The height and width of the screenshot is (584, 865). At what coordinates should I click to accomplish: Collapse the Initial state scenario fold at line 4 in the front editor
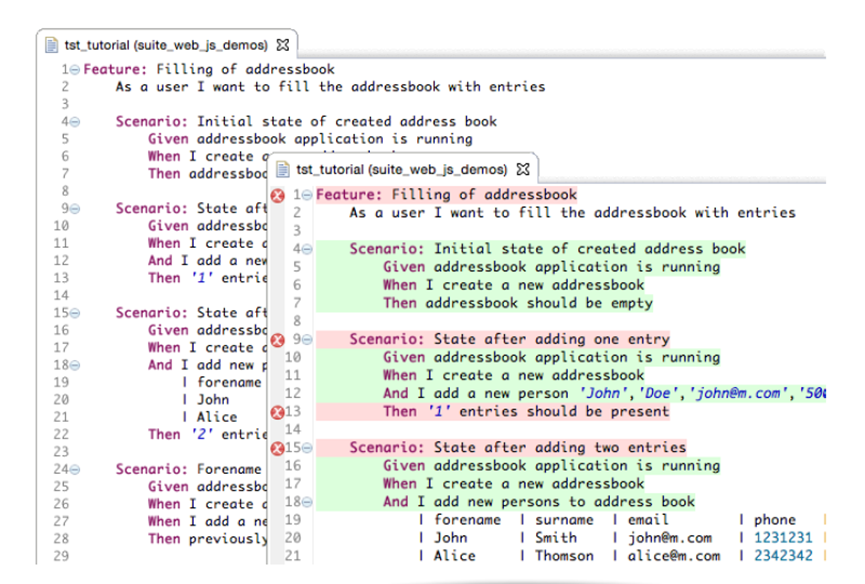(307, 249)
